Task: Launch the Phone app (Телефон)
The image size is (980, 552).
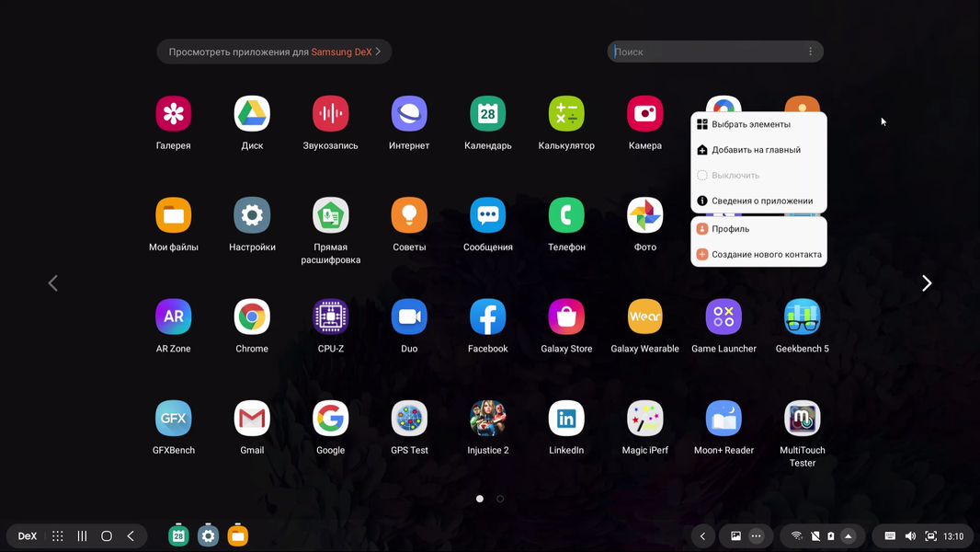Action: click(x=566, y=215)
